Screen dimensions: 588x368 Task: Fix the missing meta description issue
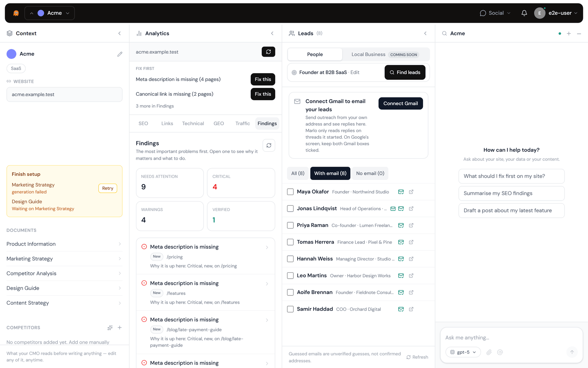[x=263, y=79]
